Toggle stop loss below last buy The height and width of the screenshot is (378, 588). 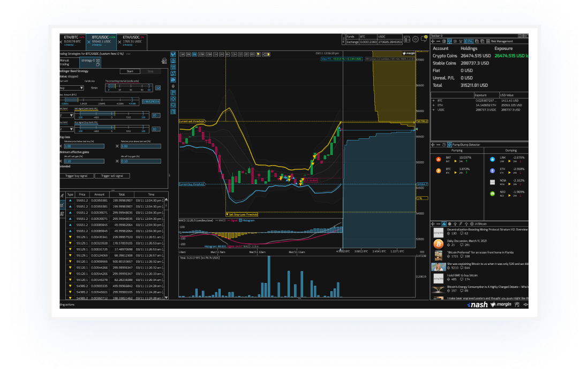(61, 146)
